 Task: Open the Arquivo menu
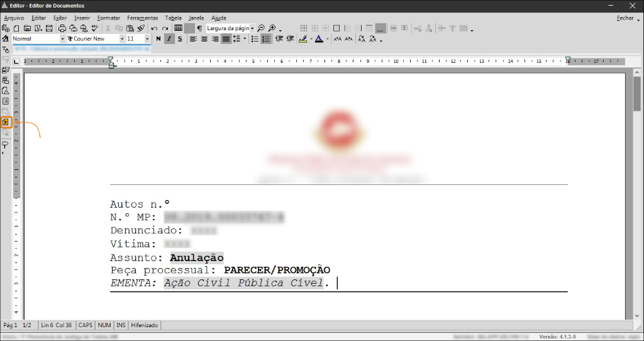click(14, 18)
